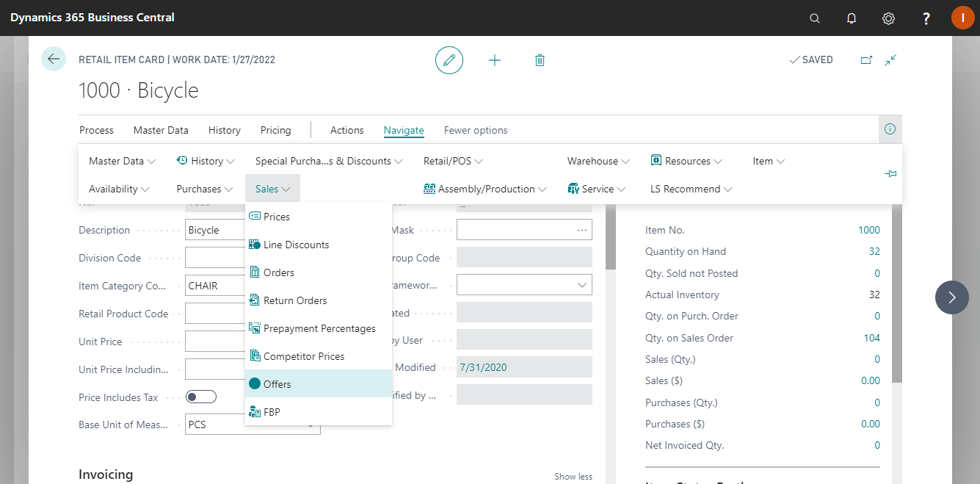Click the FactBox pane scrollbar
Screen dimensions: 980x484
pos(897,294)
